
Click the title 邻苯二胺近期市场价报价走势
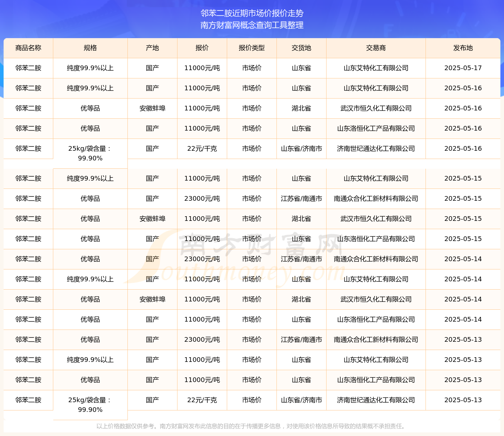coord(252,13)
